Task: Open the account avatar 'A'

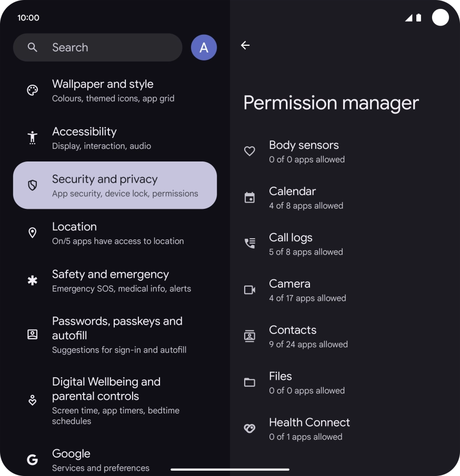Action: pyautogui.click(x=204, y=48)
